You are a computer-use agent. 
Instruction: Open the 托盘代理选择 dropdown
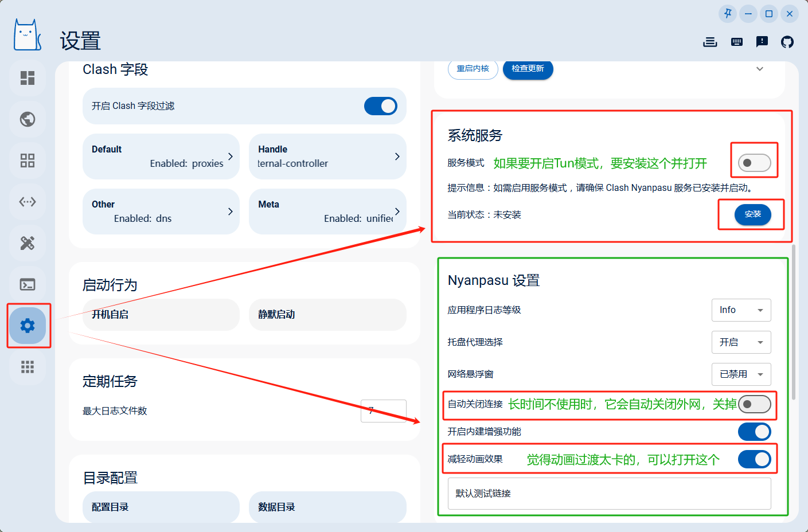(x=741, y=342)
